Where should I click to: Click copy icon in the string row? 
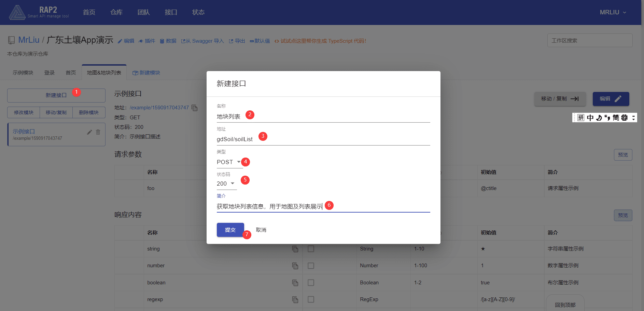pos(295,249)
